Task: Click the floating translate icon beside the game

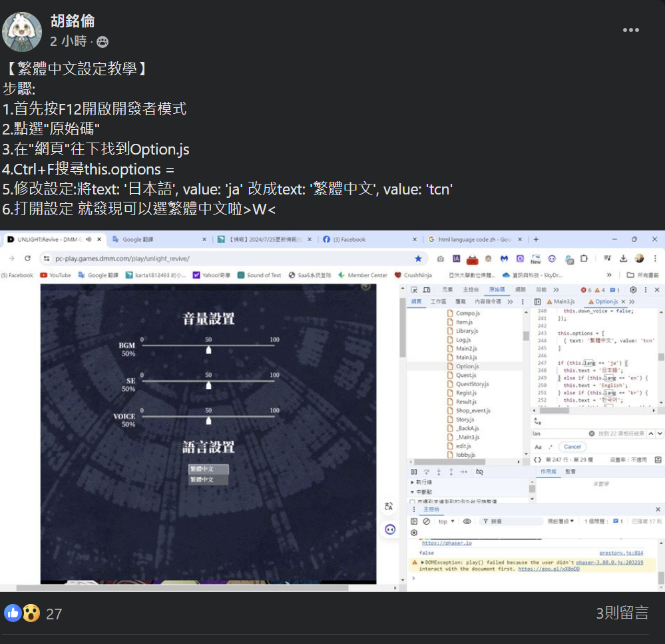Action: pyautogui.click(x=389, y=506)
